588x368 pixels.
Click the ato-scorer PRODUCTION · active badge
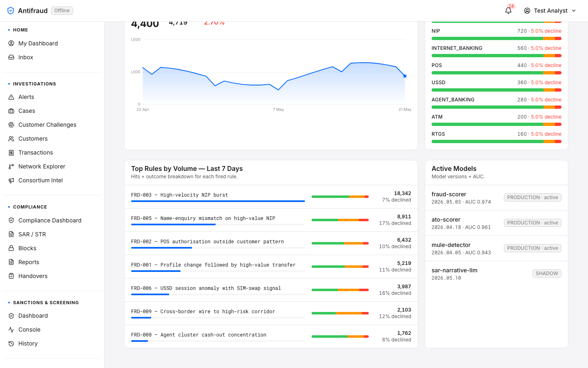[532, 223]
